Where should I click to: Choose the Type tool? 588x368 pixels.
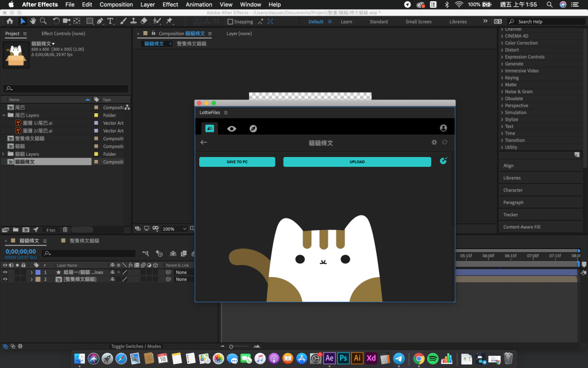tap(110, 21)
